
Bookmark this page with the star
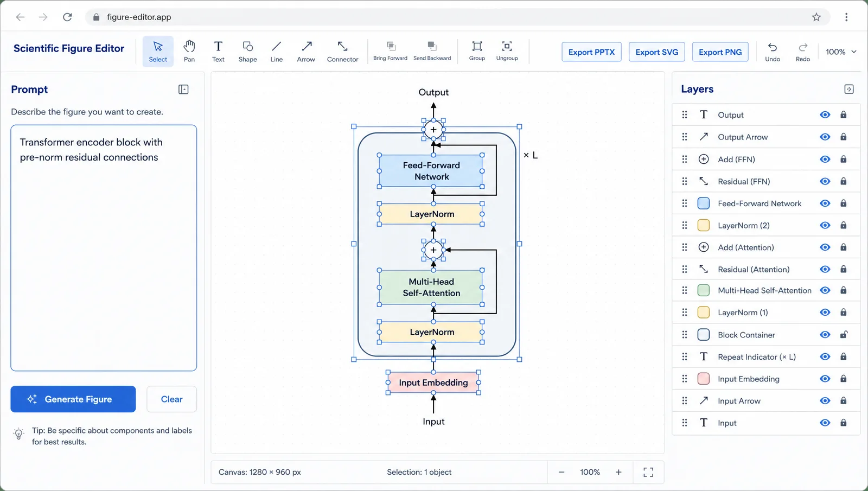pyautogui.click(x=816, y=17)
